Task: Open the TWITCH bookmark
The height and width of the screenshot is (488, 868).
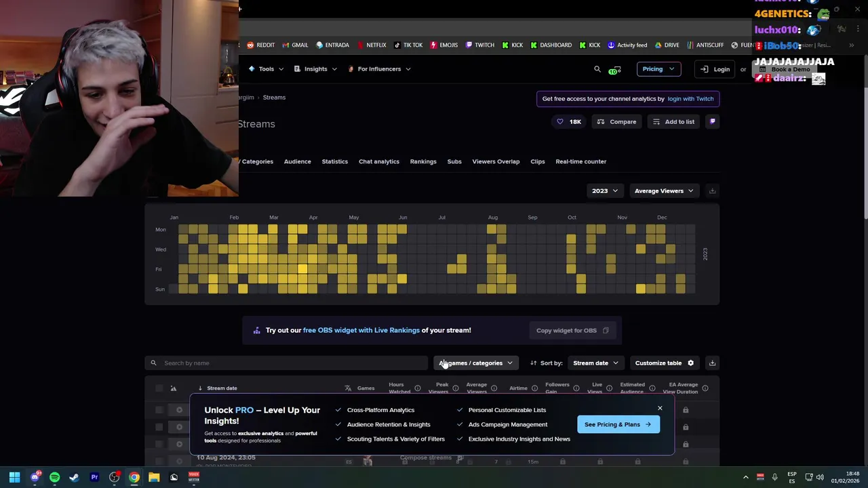Action: 479,45
